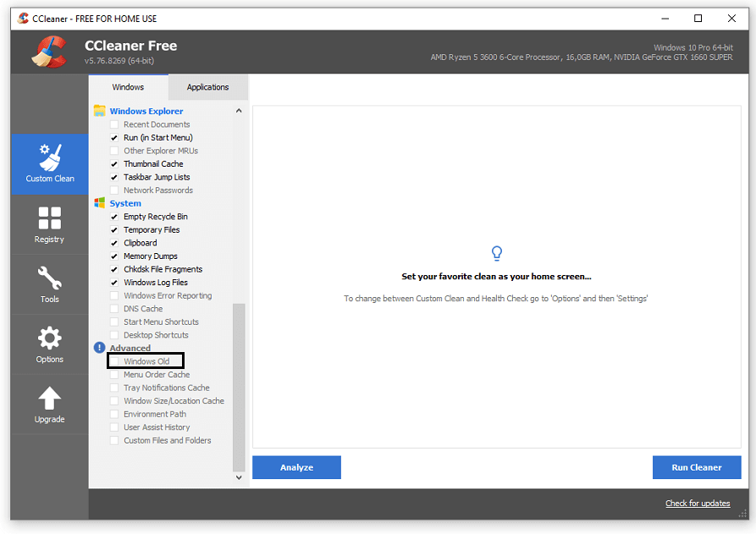Enable Other Explorer MRUs checkbox
Viewport: 756px width, 534px height.
point(114,151)
